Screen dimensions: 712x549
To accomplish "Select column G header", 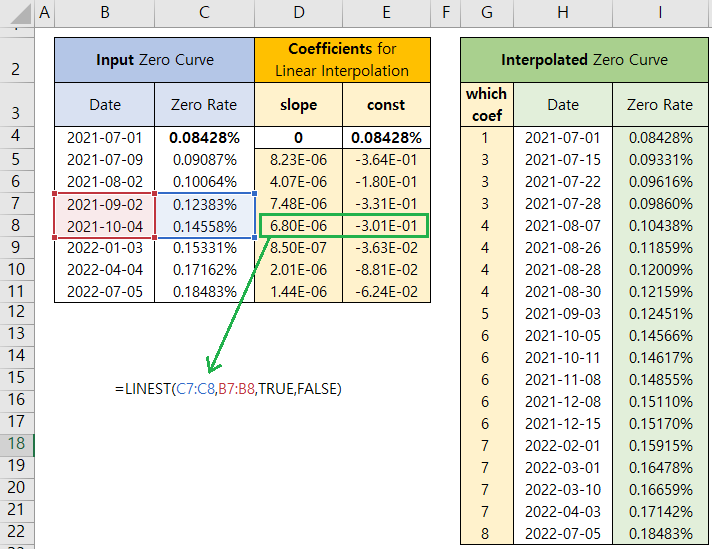I will 487,13.
